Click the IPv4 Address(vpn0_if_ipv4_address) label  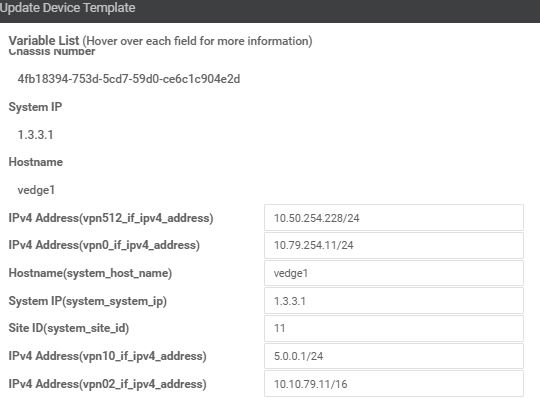pyautogui.click(x=104, y=245)
